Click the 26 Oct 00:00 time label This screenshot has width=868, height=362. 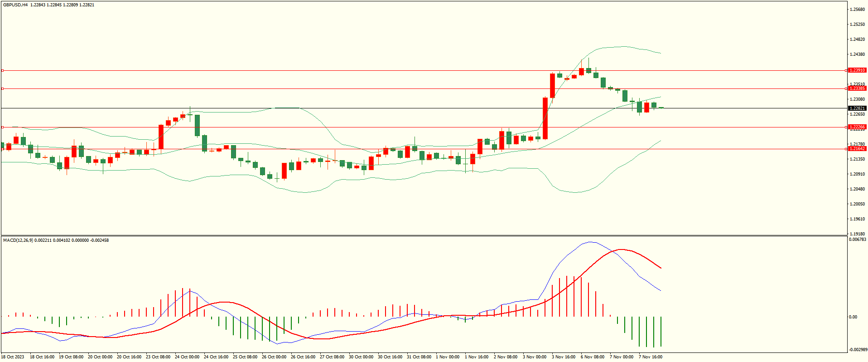tap(274, 357)
